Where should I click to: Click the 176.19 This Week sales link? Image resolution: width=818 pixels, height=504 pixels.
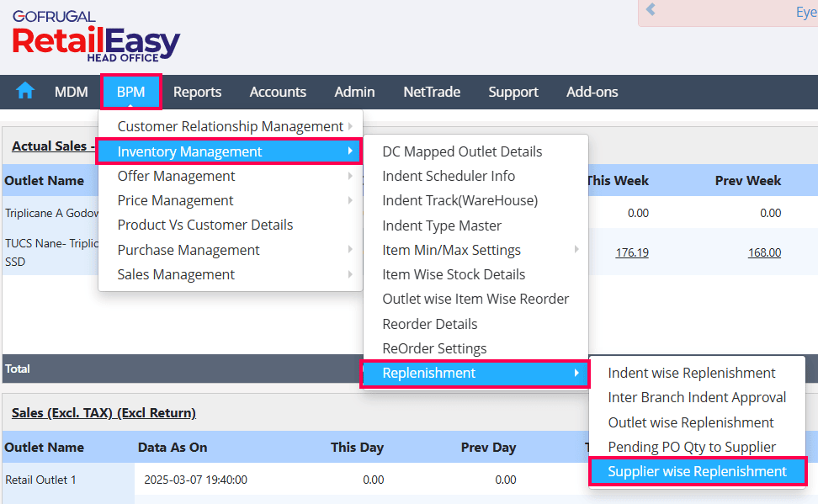631,252
